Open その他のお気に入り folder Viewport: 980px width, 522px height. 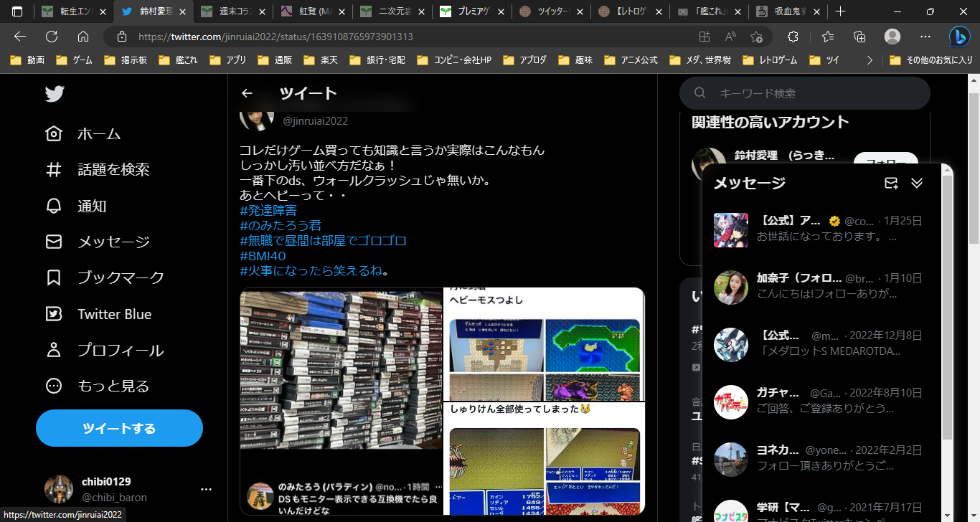click(930, 60)
